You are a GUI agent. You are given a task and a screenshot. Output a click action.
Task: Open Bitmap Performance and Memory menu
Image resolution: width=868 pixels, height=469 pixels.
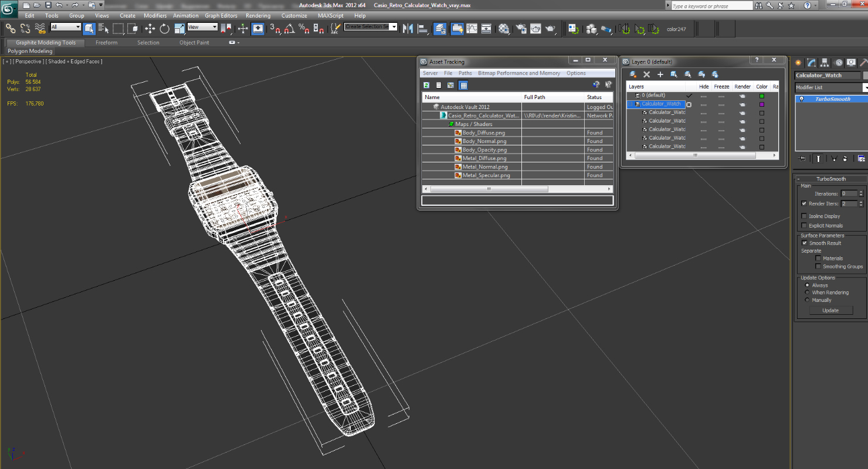click(518, 73)
